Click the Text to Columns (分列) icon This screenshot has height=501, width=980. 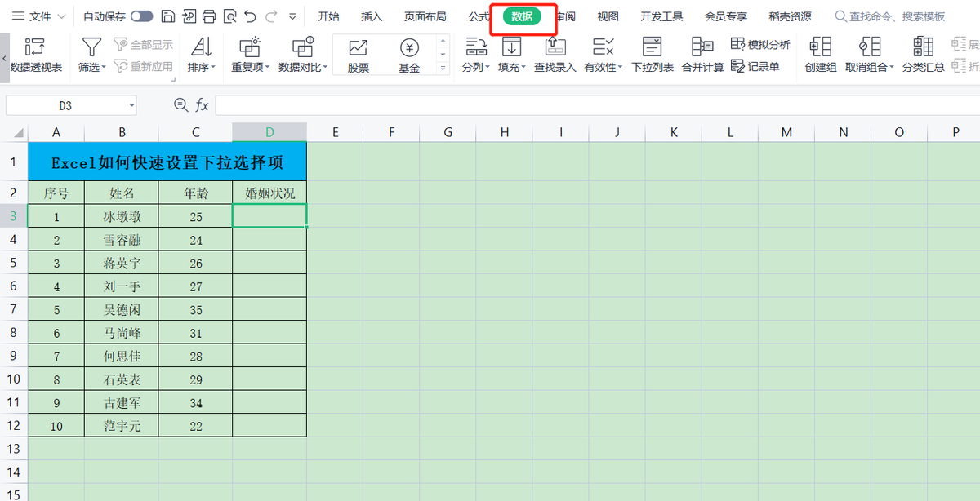pyautogui.click(x=475, y=47)
